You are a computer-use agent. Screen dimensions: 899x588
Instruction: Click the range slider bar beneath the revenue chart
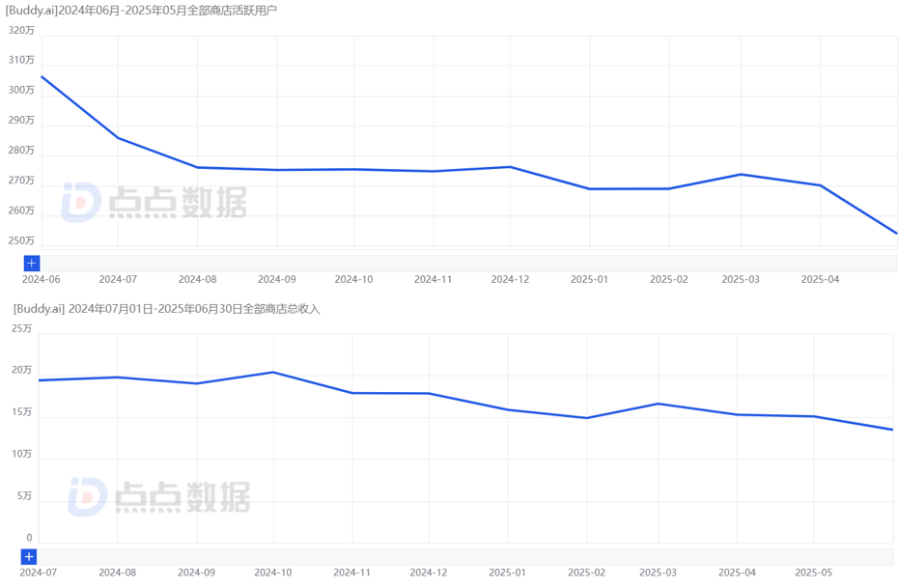464,556
